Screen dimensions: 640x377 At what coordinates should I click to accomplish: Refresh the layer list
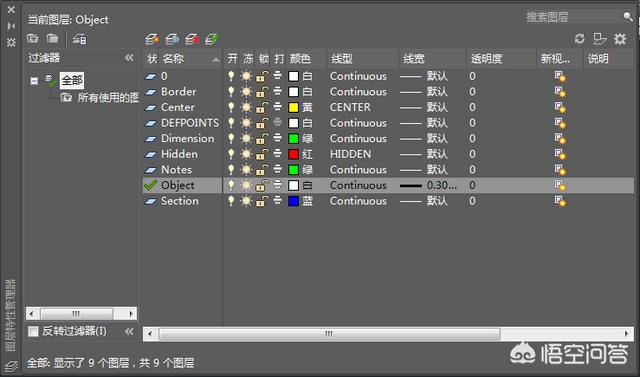point(579,39)
